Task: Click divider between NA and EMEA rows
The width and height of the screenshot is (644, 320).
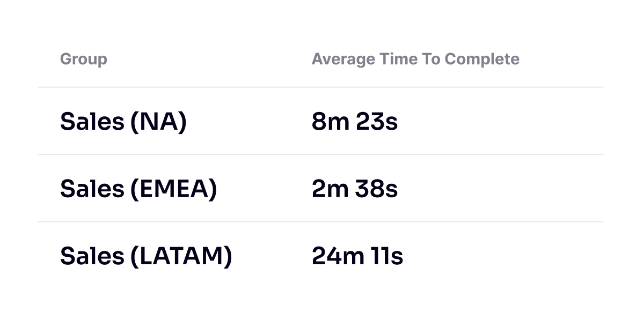Action: tap(320, 154)
